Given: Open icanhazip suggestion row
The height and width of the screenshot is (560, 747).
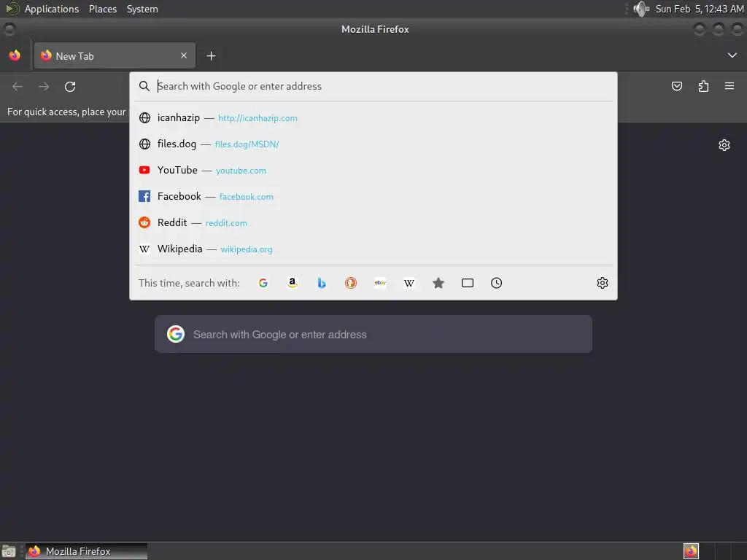Looking at the screenshot, I should pyautogui.click(x=373, y=117).
